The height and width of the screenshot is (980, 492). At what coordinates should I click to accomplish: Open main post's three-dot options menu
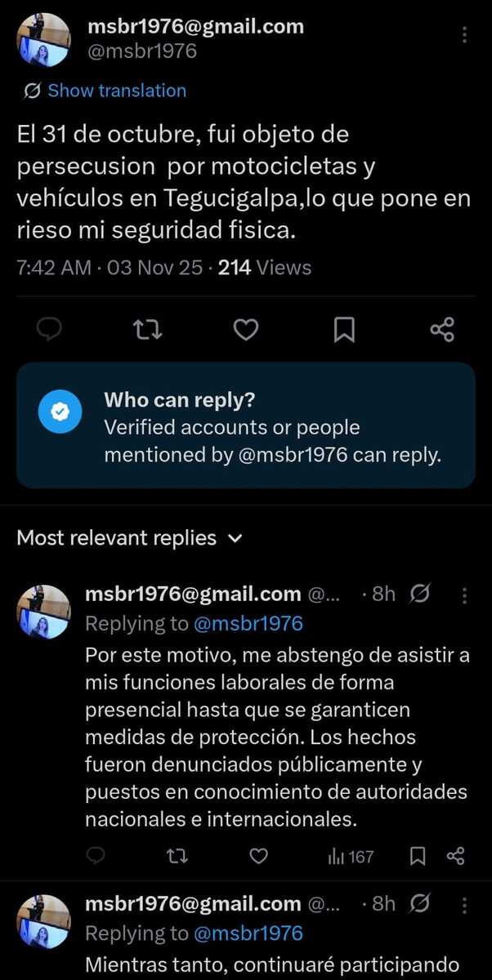[x=464, y=35]
